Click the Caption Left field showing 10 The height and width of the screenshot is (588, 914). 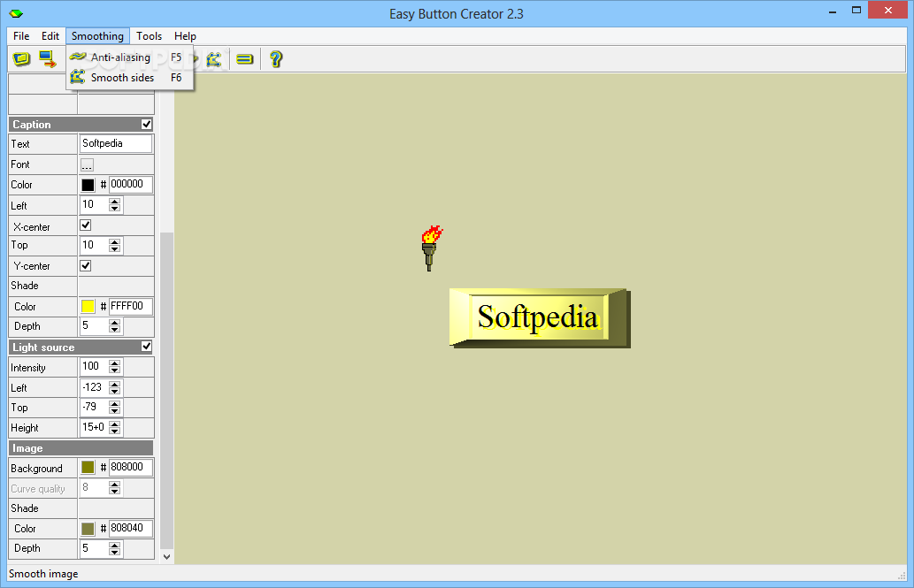pyautogui.click(x=95, y=204)
